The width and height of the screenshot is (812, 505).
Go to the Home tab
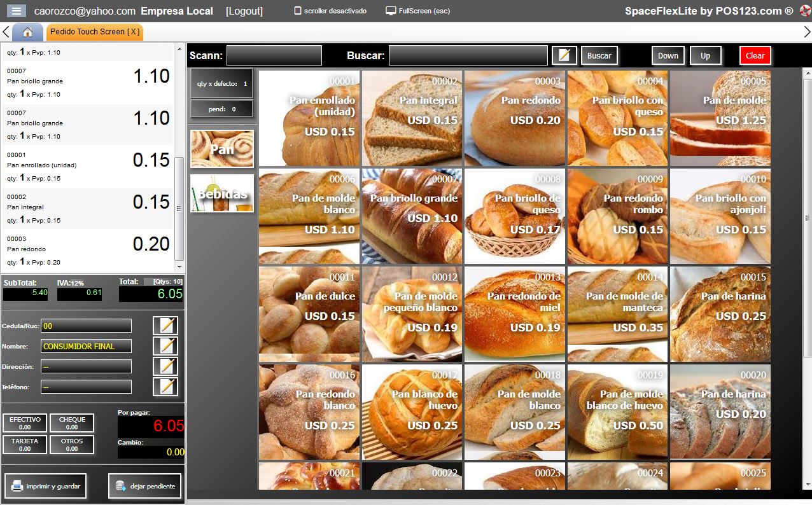click(x=27, y=32)
